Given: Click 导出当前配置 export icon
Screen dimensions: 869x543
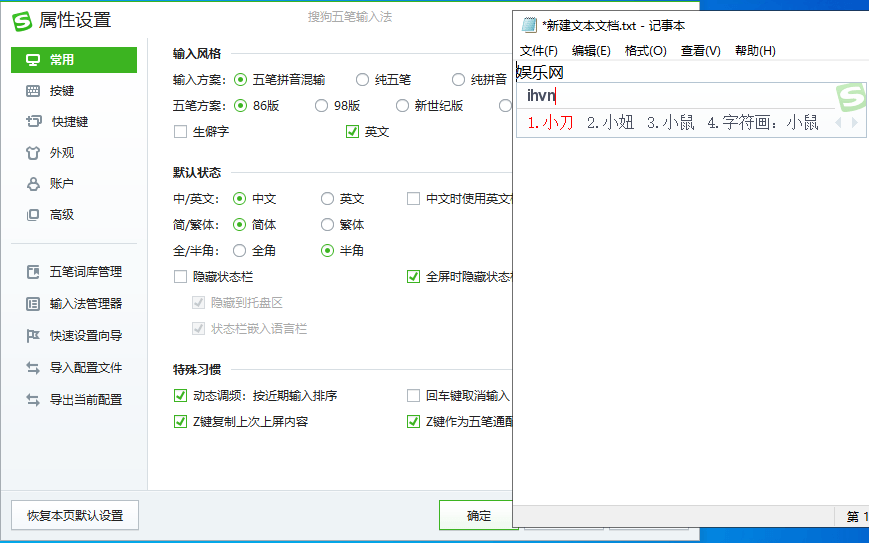Looking at the screenshot, I should click(33, 400).
